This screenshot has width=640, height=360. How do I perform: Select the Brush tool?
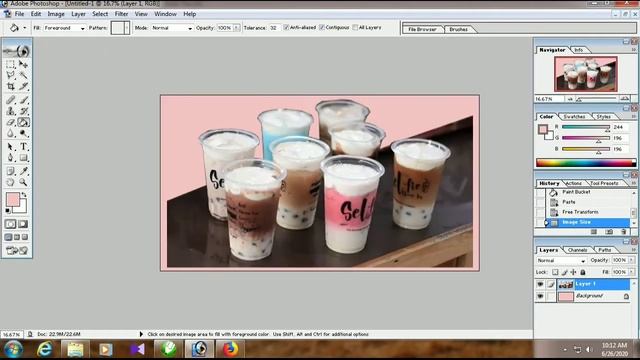23,100
